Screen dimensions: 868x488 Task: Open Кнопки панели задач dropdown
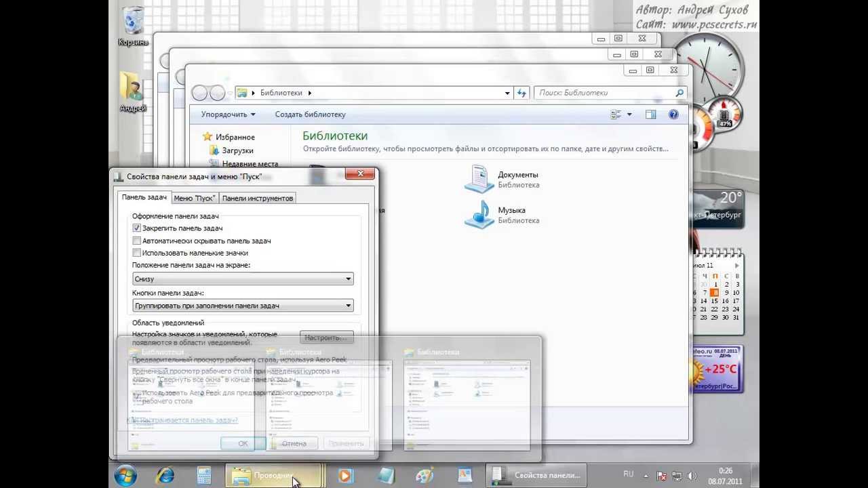click(x=243, y=306)
